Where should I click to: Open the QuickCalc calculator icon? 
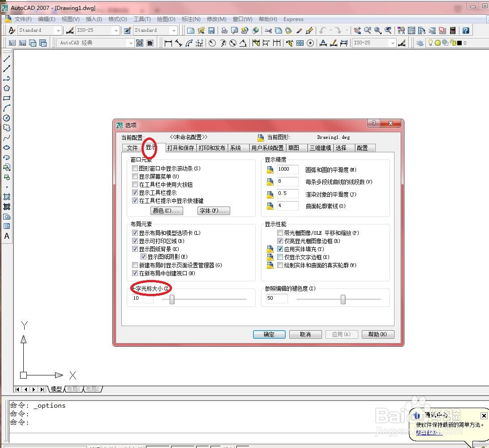[x=453, y=30]
